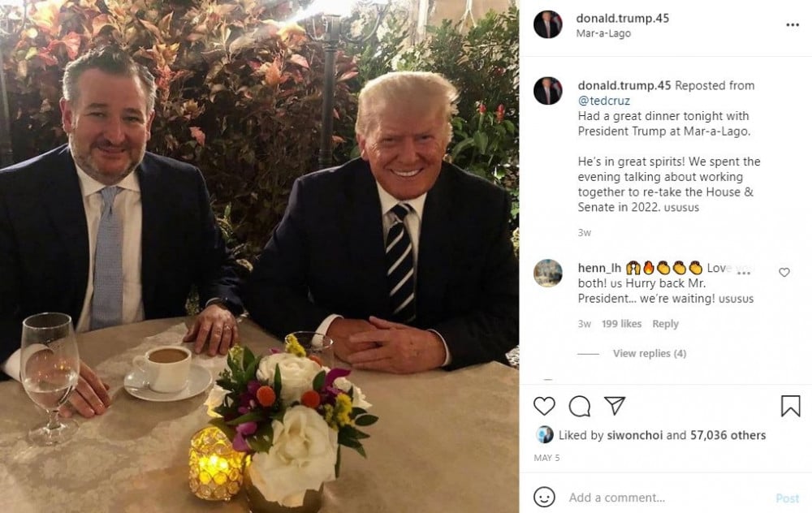Share the post with paper plane icon
The image size is (812, 513).
tap(615, 406)
